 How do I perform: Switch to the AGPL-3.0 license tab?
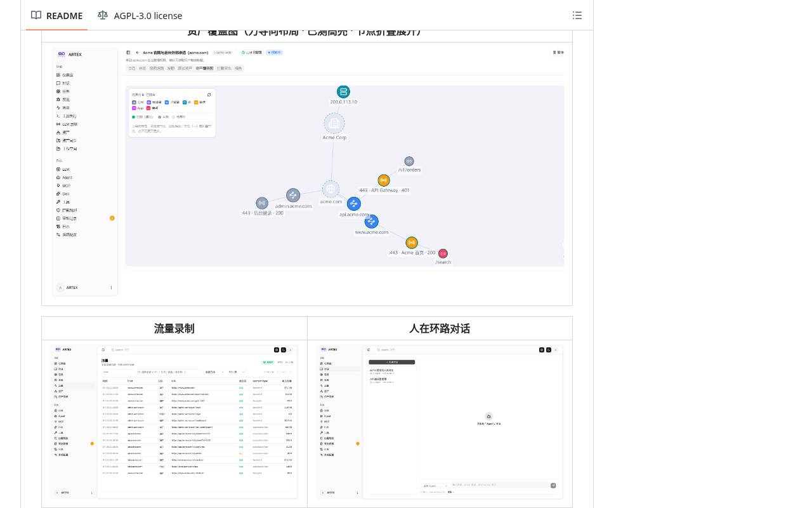pos(140,15)
